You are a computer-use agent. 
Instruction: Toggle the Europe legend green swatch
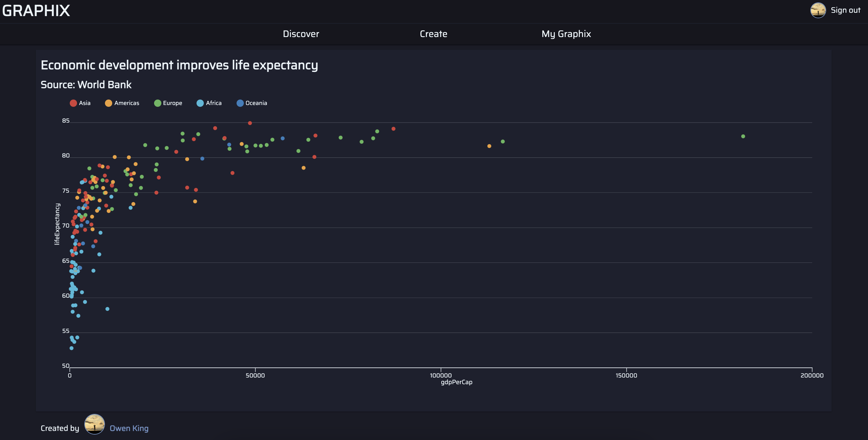click(x=157, y=103)
